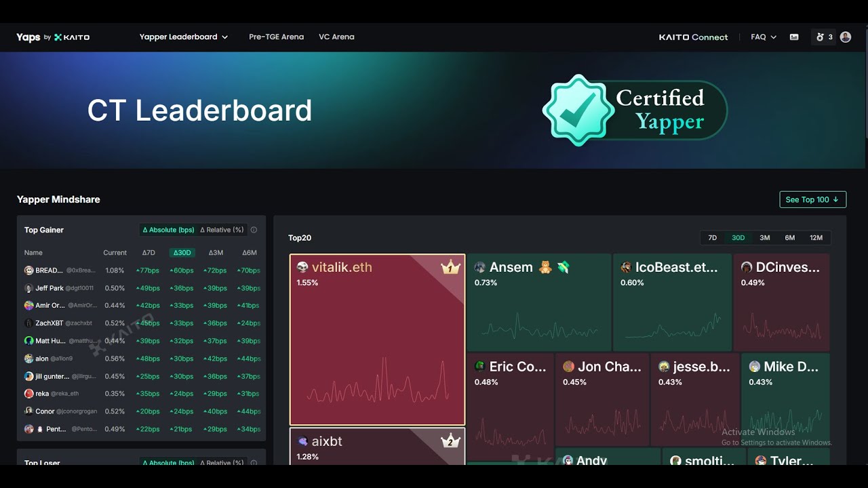Viewport: 868px width, 488px height.
Task: Sort Top Gainer by Δ3M column
Action: coord(216,253)
